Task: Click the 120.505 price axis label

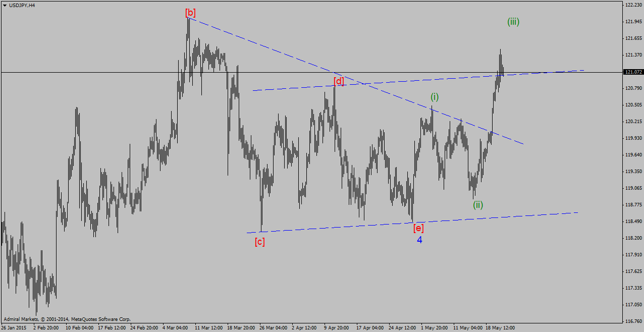Action: coord(633,105)
